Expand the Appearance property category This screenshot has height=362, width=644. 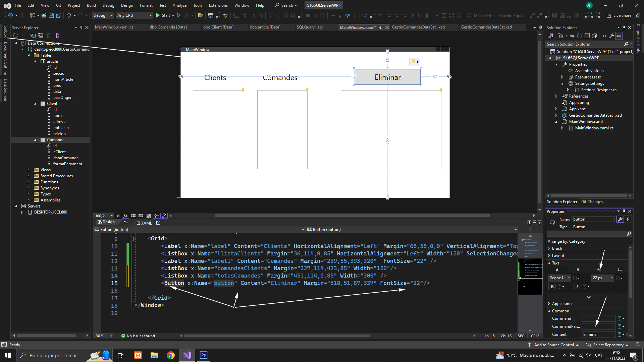click(549, 304)
